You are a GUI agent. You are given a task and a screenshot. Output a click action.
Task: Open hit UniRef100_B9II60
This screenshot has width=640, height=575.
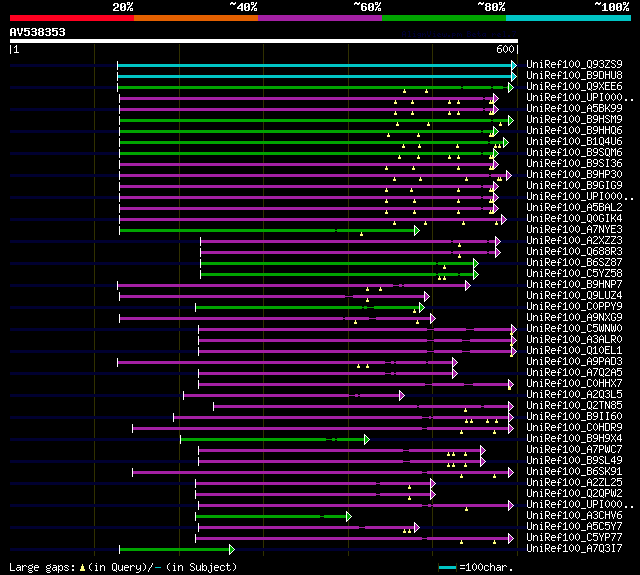point(574,417)
